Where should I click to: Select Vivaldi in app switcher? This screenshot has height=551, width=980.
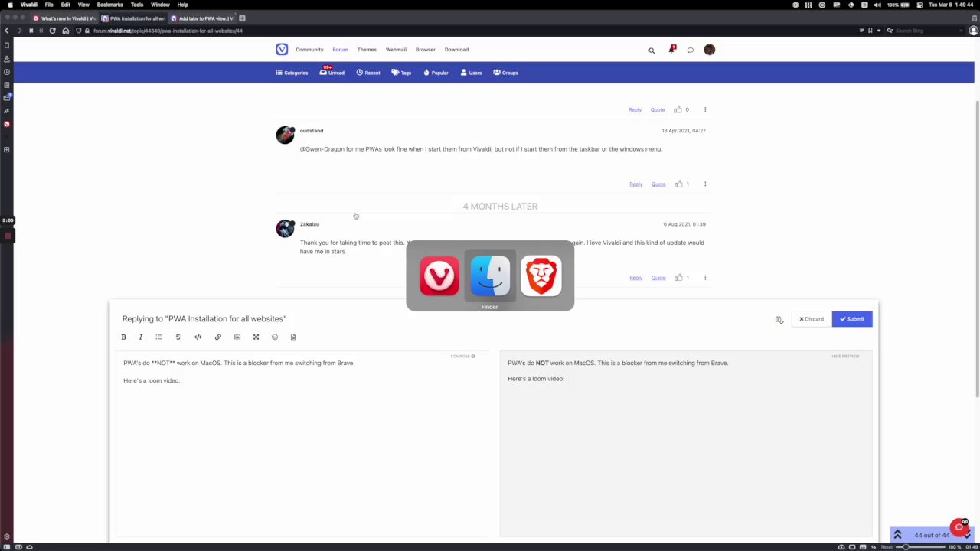click(439, 275)
